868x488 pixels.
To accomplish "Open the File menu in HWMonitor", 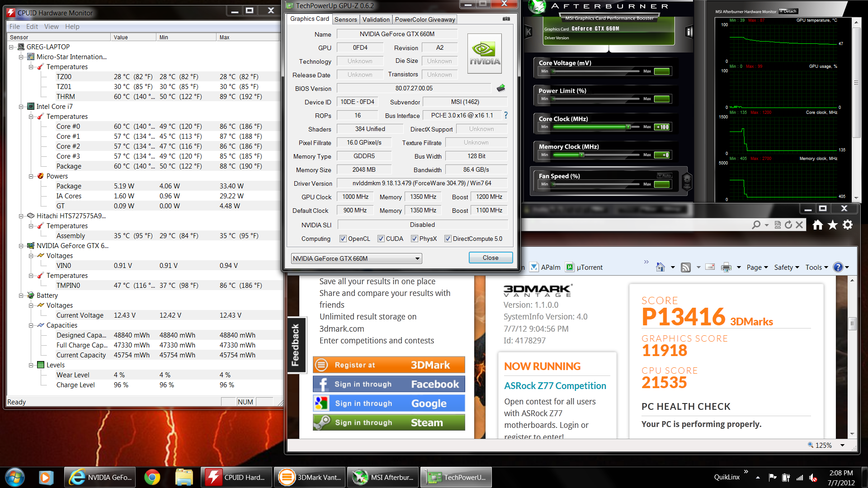I will (x=14, y=27).
